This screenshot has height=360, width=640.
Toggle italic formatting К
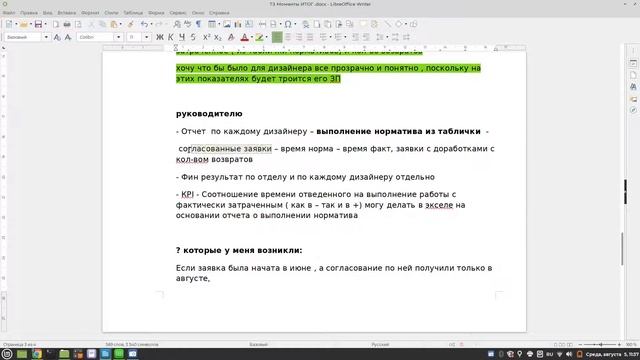click(171, 37)
